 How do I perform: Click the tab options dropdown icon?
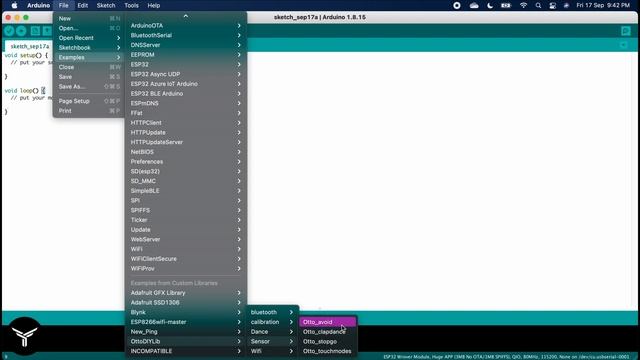[x=624, y=45]
